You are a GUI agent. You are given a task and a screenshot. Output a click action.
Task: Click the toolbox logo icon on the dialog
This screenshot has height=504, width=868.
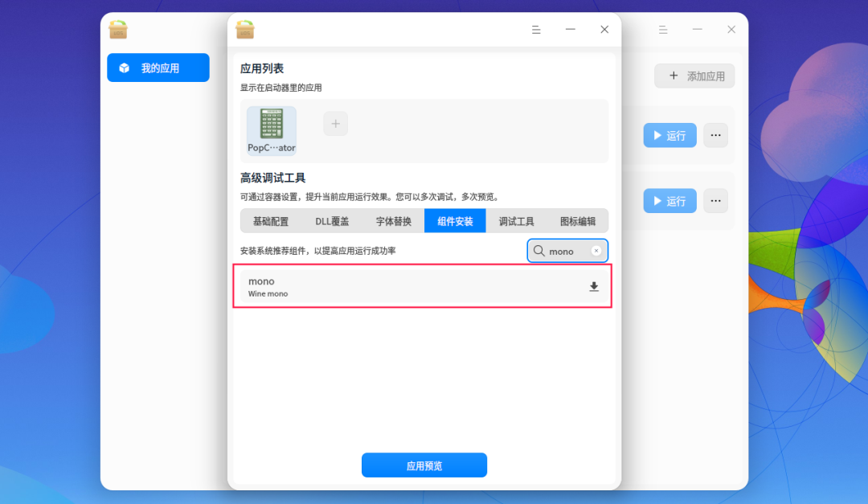point(245,29)
